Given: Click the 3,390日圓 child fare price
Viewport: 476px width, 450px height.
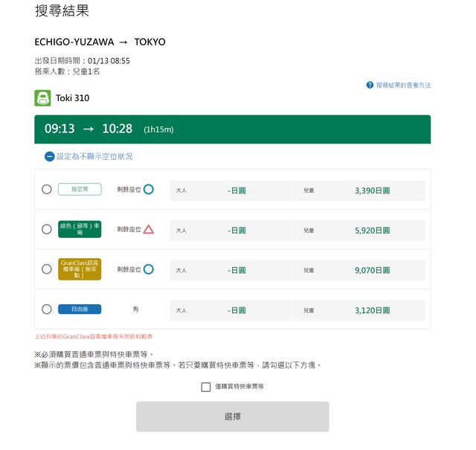Looking at the screenshot, I should tap(372, 190).
